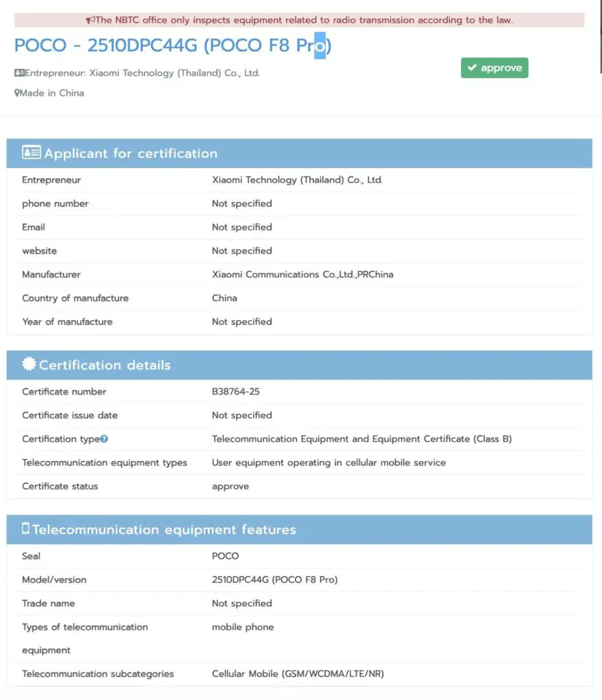Click the Certificate status approve value

tap(231, 486)
